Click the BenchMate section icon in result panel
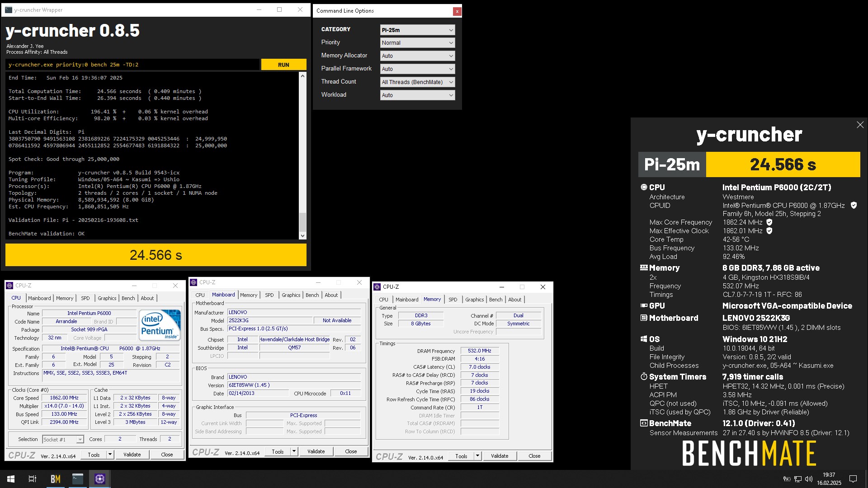This screenshot has width=868, height=488. click(644, 423)
